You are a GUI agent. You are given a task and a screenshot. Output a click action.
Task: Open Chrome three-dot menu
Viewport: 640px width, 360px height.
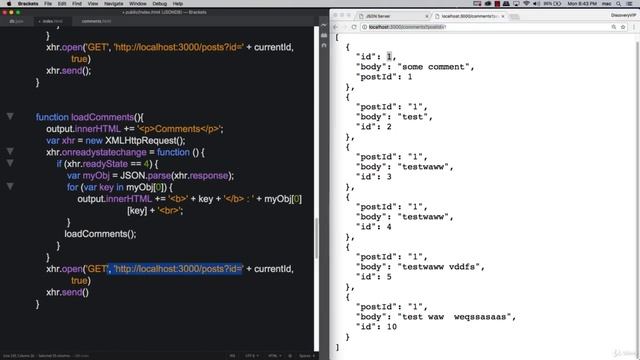pos(634,27)
